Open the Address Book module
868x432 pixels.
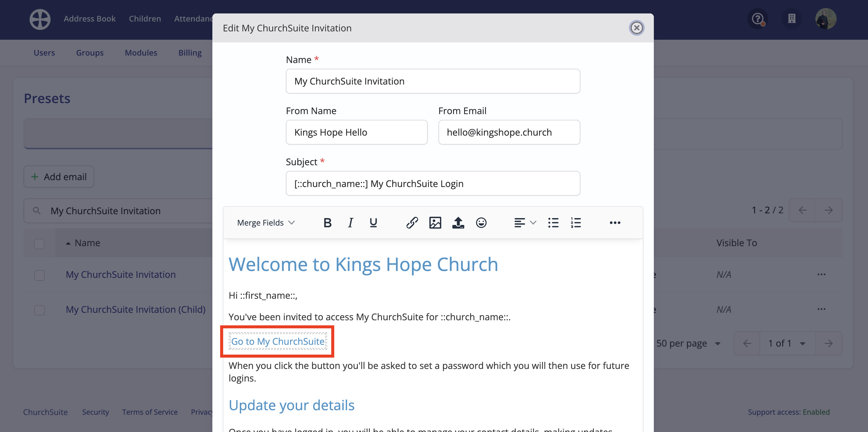(x=90, y=19)
